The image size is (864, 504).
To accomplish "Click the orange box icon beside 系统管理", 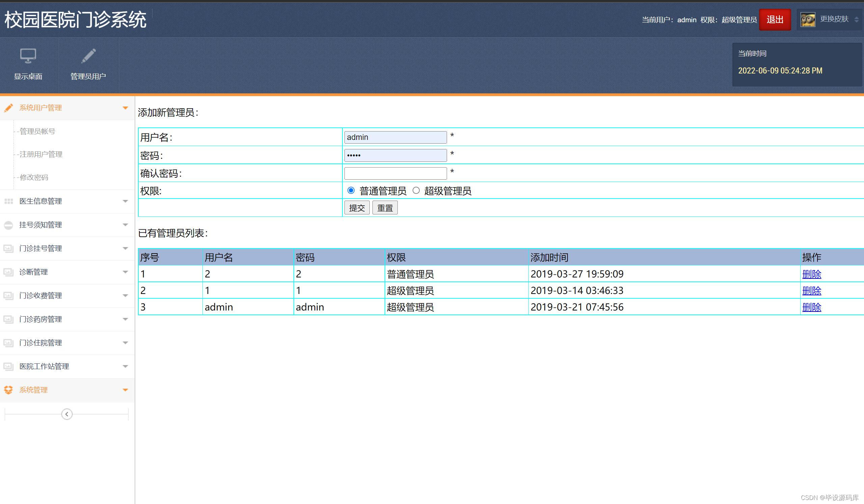I will point(8,390).
